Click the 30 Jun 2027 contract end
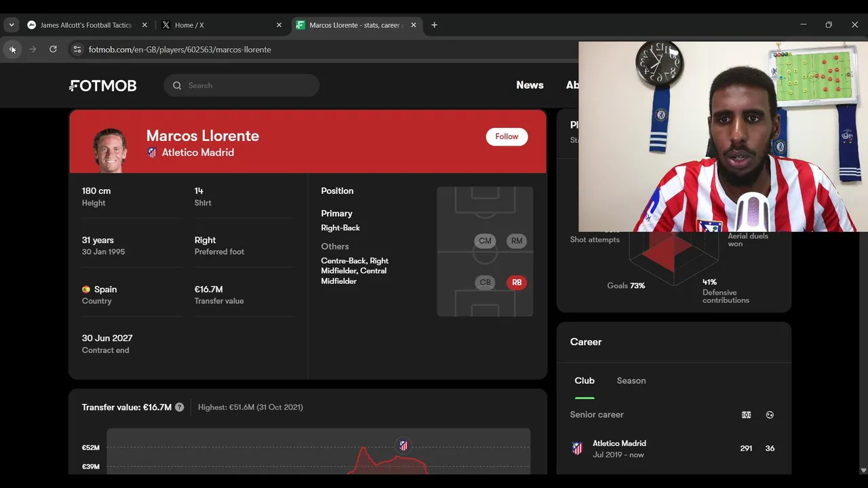868x488 pixels. click(x=107, y=338)
